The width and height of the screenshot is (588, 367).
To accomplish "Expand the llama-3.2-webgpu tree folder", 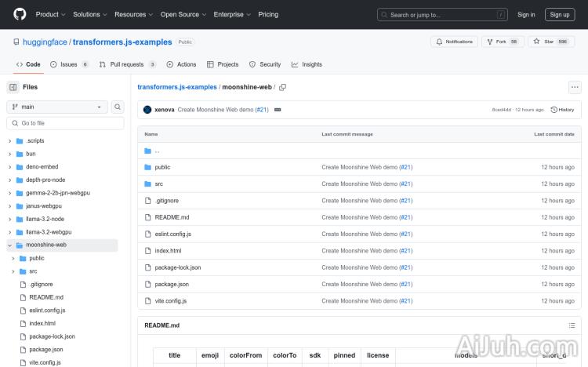I will (x=9, y=232).
